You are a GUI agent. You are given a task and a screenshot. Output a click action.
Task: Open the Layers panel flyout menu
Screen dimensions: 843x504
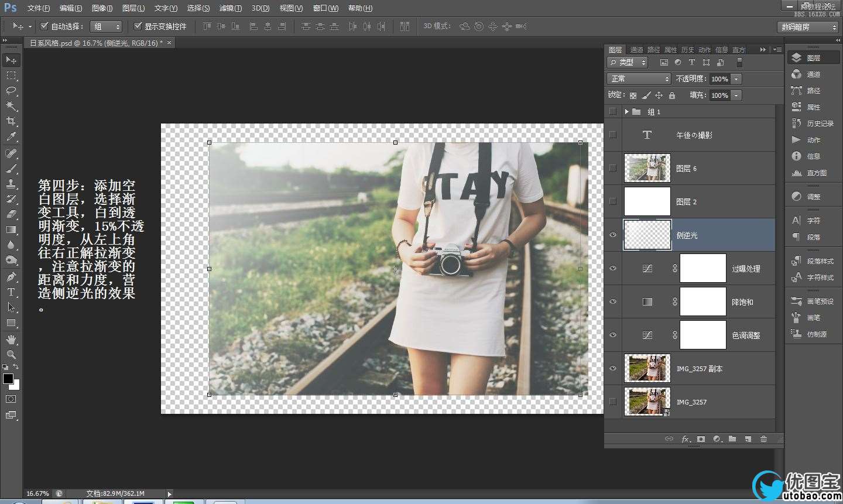tap(777, 50)
